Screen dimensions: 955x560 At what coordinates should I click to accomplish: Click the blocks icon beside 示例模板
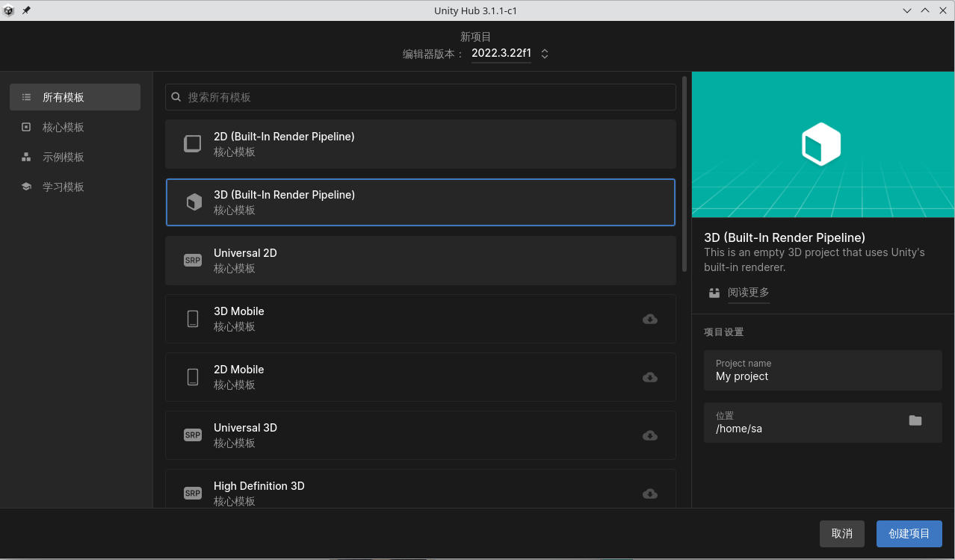[26, 157]
